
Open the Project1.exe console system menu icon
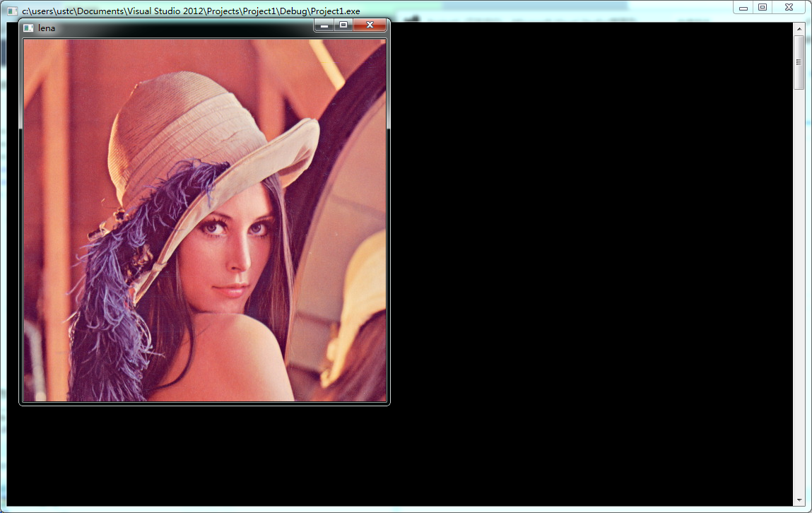click(x=12, y=12)
